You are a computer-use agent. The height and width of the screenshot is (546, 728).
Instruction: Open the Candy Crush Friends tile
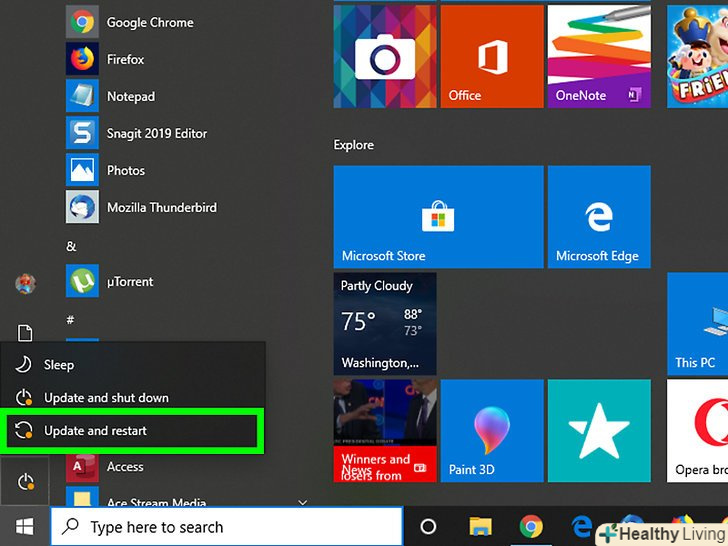[697, 57]
